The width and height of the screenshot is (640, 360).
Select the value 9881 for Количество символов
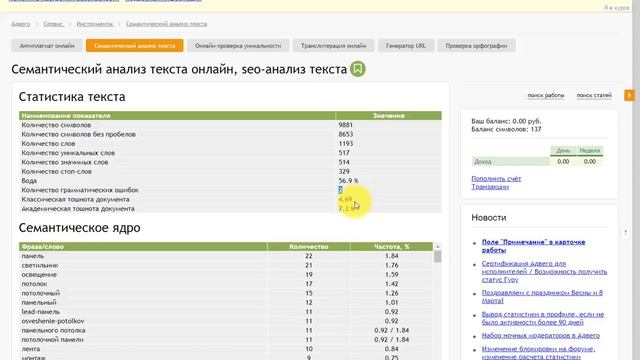click(x=346, y=125)
